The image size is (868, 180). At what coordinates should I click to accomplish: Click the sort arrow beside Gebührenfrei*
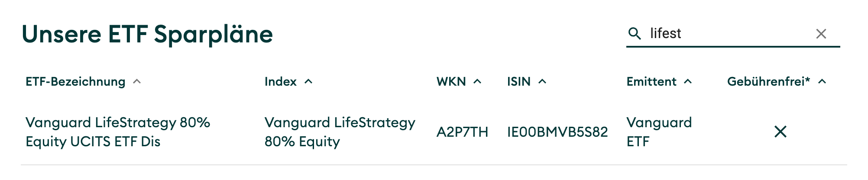click(823, 81)
